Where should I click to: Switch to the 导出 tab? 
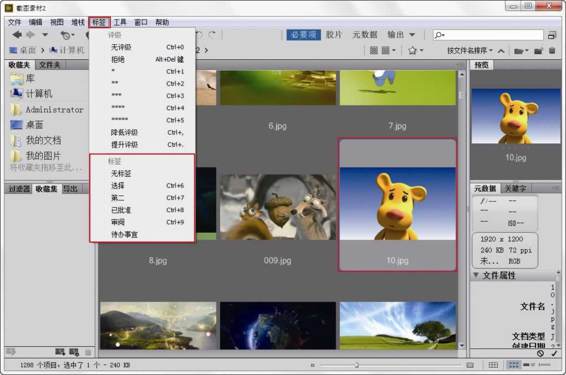[71, 188]
